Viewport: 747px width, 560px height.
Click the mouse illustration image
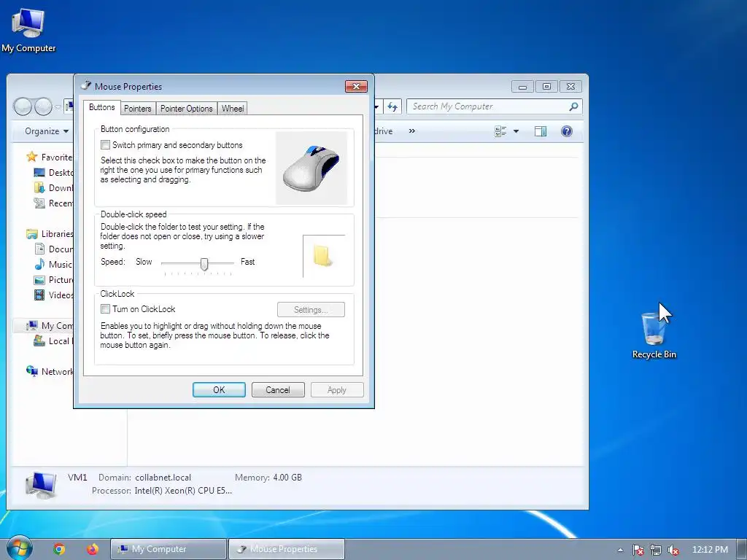point(311,168)
